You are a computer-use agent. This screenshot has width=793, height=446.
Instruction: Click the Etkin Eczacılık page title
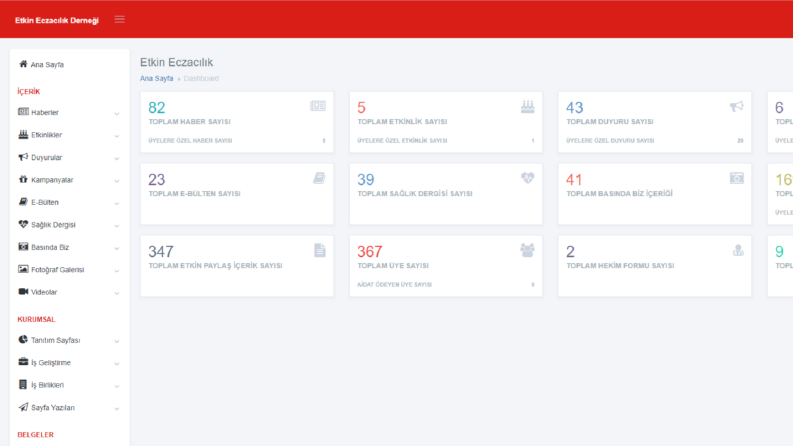(177, 62)
